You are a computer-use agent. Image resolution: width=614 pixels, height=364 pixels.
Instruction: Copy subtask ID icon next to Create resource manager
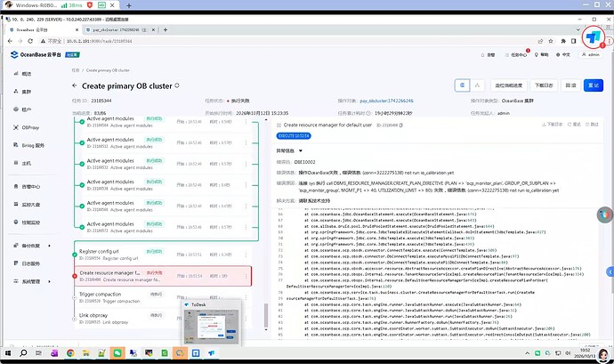(x=401, y=125)
